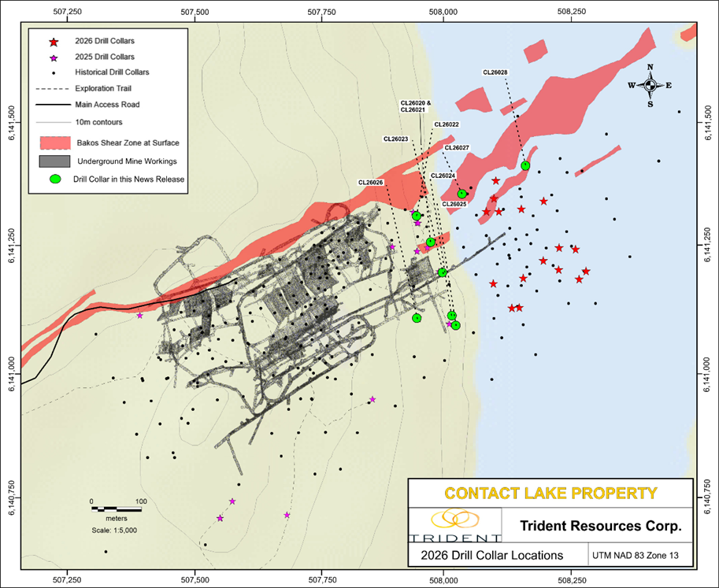The width and height of the screenshot is (719, 588).
Task: Click the solid Main Access Road legend line
Action: [x=54, y=104]
